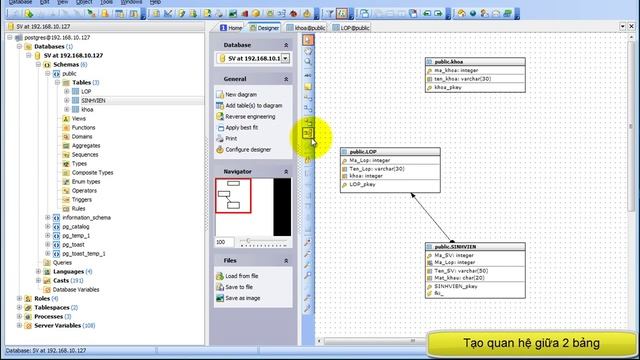The image size is (640, 360).
Task: Collapse the Files panel chevron
Action: (x=286, y=260)
